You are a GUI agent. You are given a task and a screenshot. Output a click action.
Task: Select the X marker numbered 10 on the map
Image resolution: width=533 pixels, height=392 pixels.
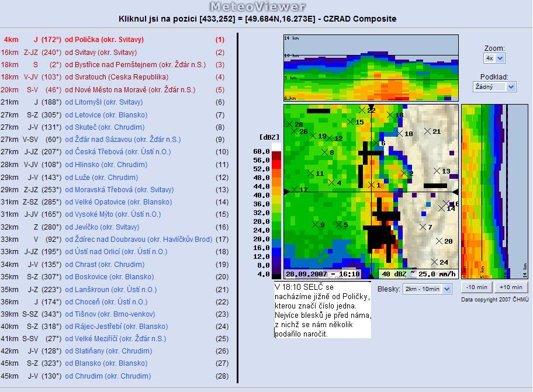pos(400,133)
